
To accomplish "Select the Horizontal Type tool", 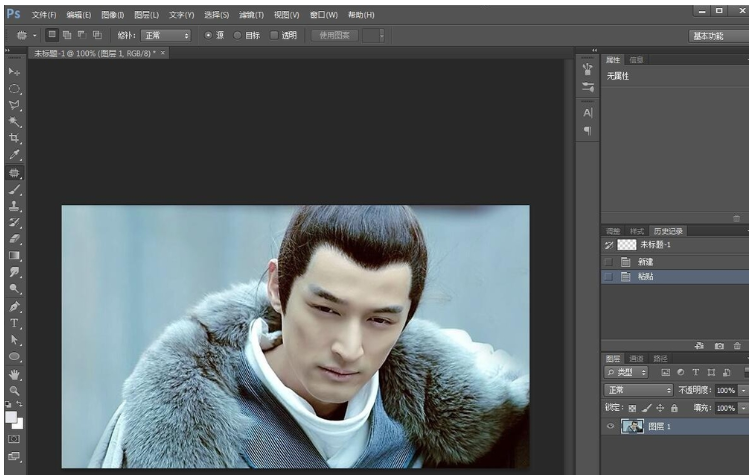I will pyautogui.click(x=14, y=323).
